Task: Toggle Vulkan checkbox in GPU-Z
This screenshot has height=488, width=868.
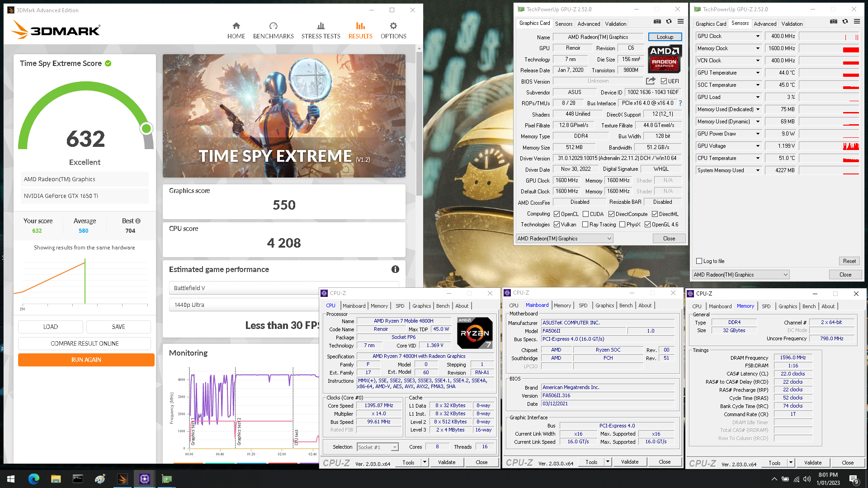Action: click(557, 225)
